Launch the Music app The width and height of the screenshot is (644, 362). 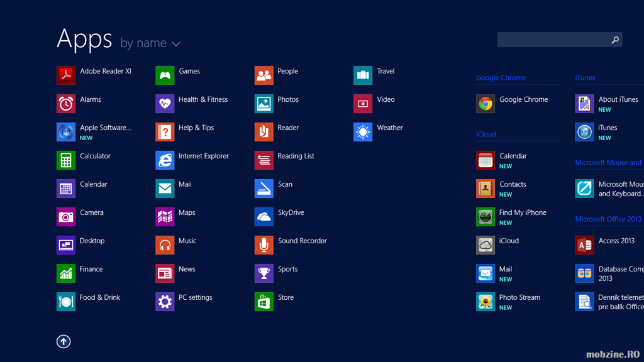(176, 245)
